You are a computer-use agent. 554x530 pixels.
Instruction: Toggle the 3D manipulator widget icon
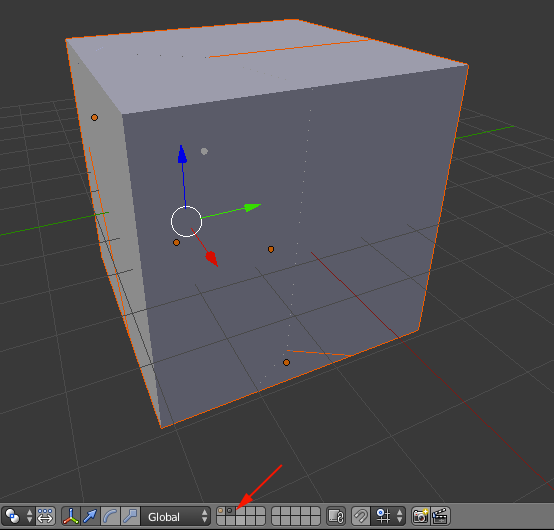point(71,516)
